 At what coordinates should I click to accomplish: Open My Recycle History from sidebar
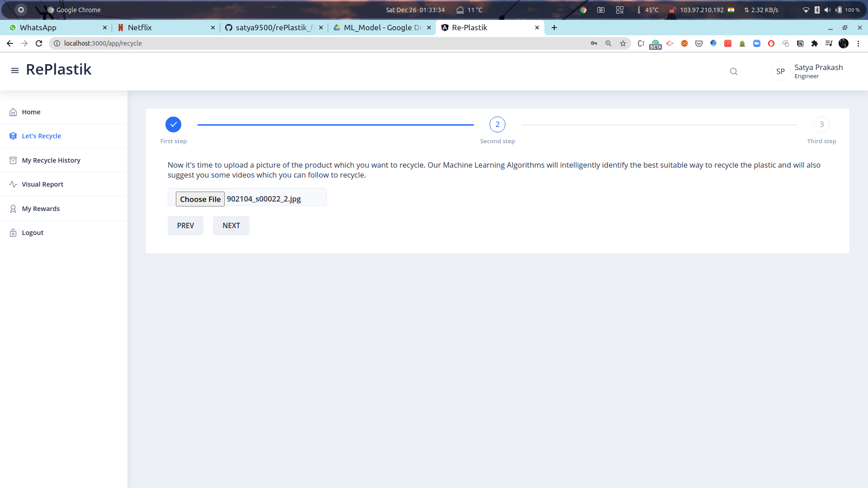[51, 160]
